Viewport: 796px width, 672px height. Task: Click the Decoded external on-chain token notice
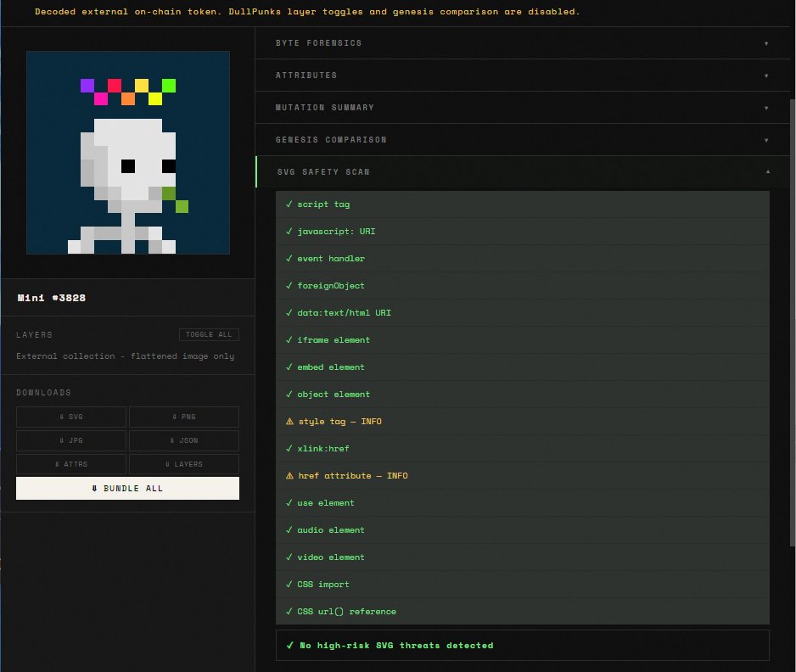coord(307,12)
